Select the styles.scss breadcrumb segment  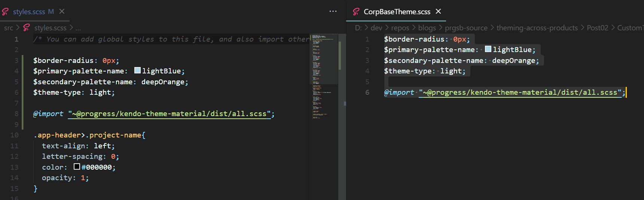tap(50, 28)
